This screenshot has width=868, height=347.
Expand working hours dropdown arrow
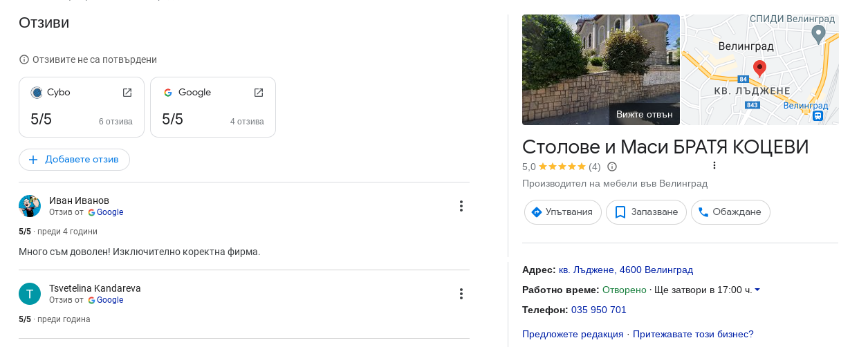pyautogui.click(x=757, y=290)
